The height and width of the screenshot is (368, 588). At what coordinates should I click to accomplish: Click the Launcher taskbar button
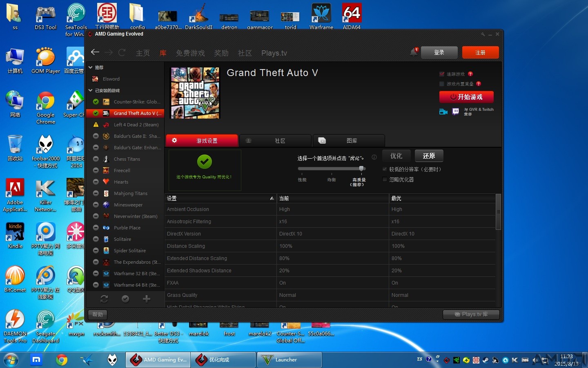click(x=290, y=360)
